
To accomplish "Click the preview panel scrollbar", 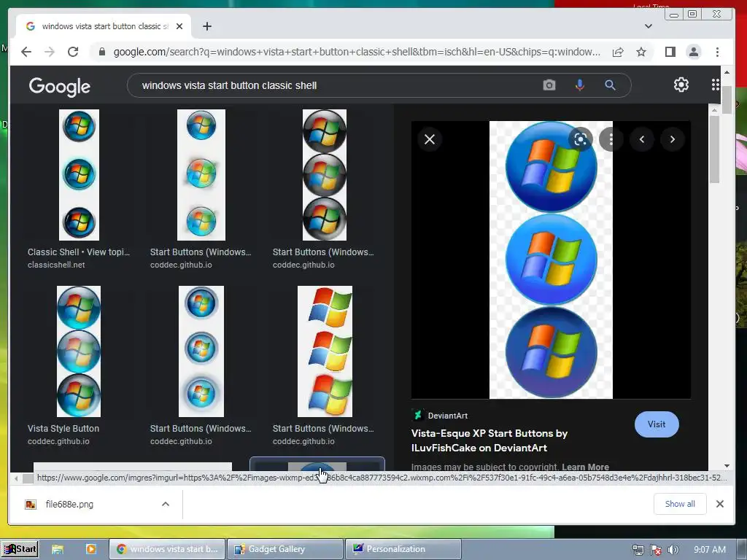I will click(x=713, y=149).
